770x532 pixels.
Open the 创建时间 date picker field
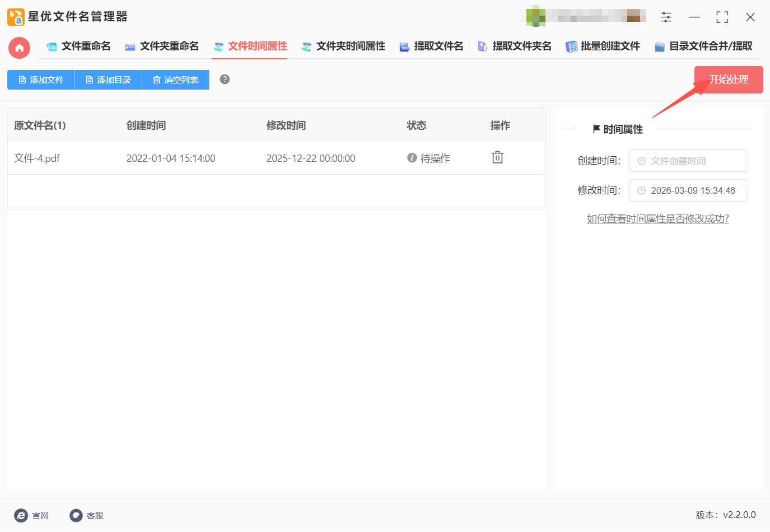click(688, 161)
